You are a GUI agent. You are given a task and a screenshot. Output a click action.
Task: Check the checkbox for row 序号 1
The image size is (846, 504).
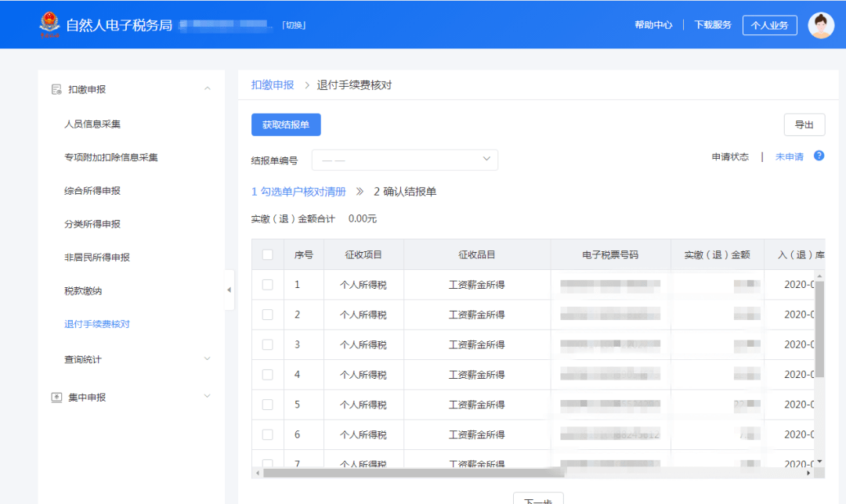tap(267, 284)
